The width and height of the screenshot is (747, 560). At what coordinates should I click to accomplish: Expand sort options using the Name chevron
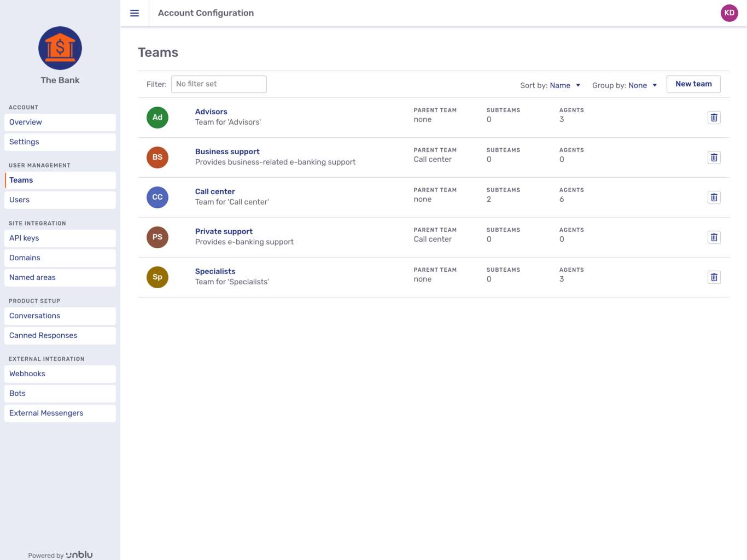(x=578, y=85)
